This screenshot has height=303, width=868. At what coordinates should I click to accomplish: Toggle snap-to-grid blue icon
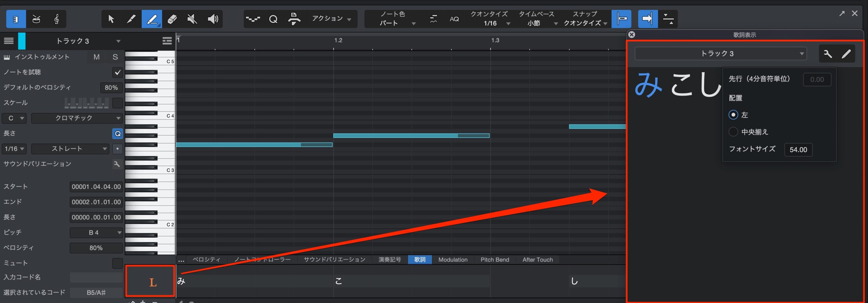[621, 19]
